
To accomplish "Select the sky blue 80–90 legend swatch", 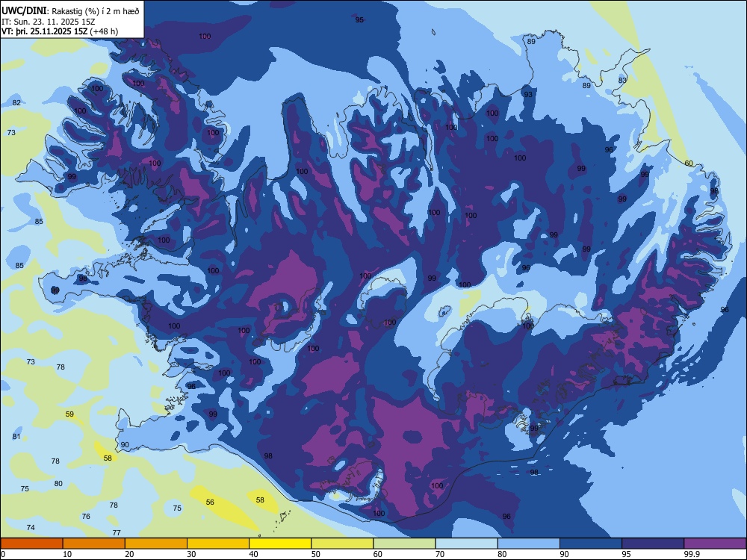I will pos(529,544).
